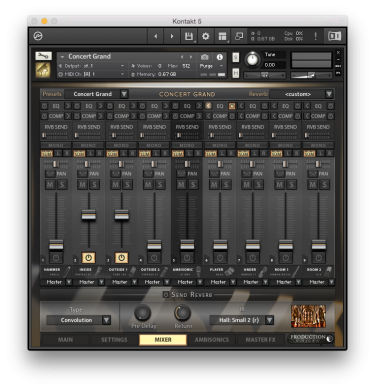375x390 pixels.
Task: Switch to the AMBISONICS tab
Action: [x=212, y=340]
